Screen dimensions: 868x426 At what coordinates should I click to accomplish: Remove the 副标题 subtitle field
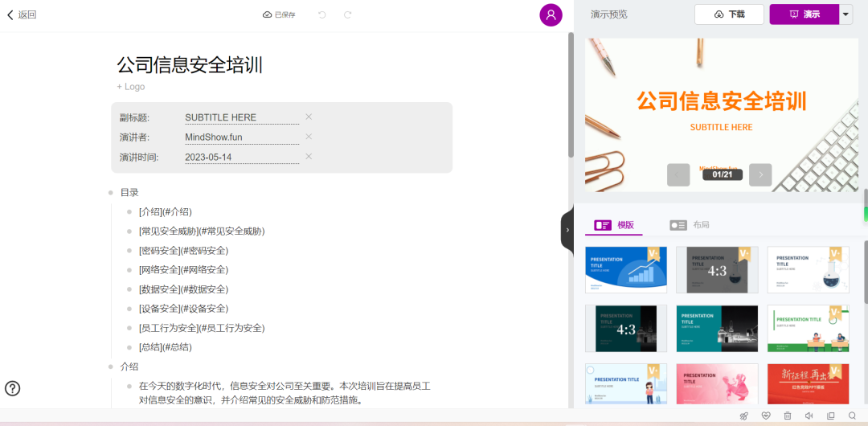point(309,117)
